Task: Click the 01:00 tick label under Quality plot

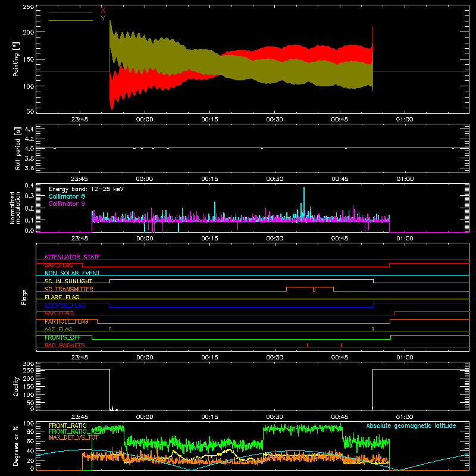Action: tap(405, 417)
